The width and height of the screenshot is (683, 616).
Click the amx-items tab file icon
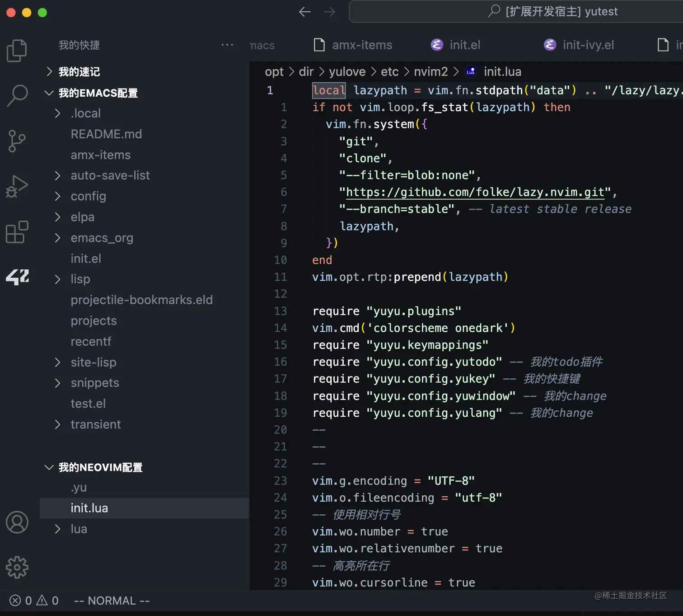pos(319,45)
